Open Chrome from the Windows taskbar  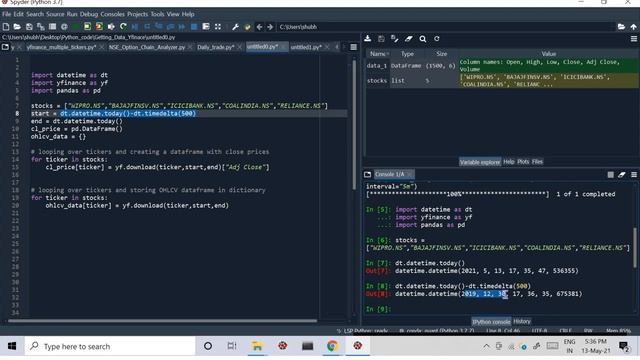pyautogui.click(x=332, y=347)
